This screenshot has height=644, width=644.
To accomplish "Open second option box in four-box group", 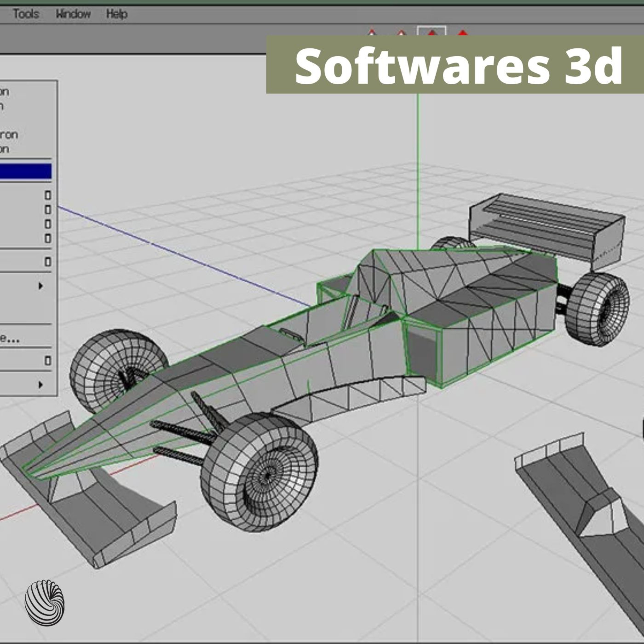I will coord(48,210).
